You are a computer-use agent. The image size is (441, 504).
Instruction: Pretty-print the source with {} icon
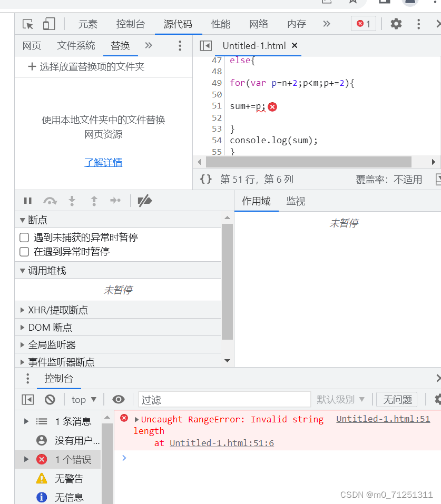[x=205, y=179]
